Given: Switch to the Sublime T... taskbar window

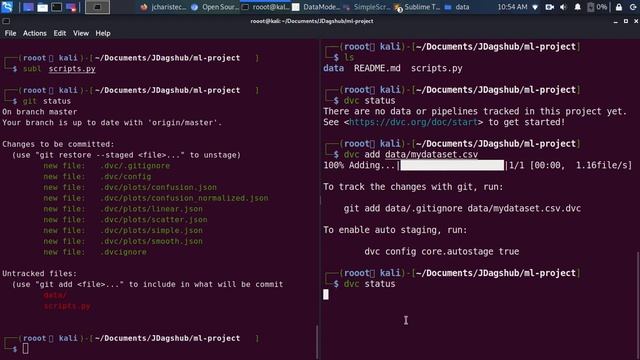Looking at the screenshot, I should pos(417,7).
